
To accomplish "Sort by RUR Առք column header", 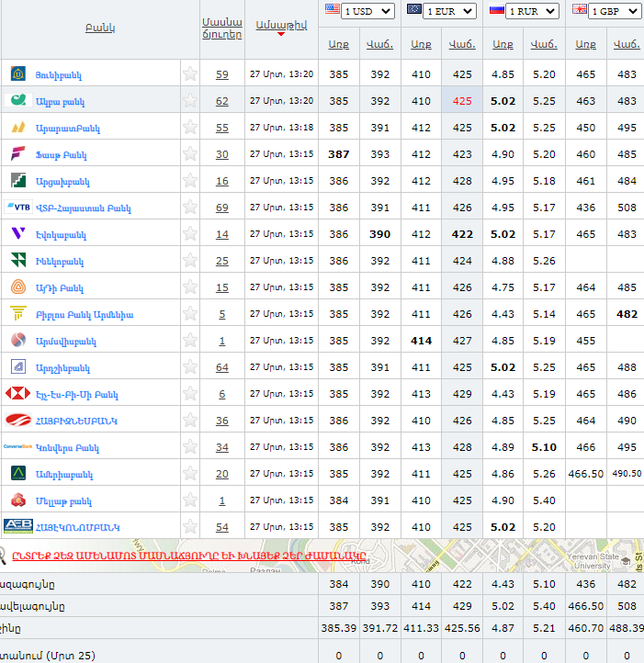I will pyautogui.click(x=503, y=44).
